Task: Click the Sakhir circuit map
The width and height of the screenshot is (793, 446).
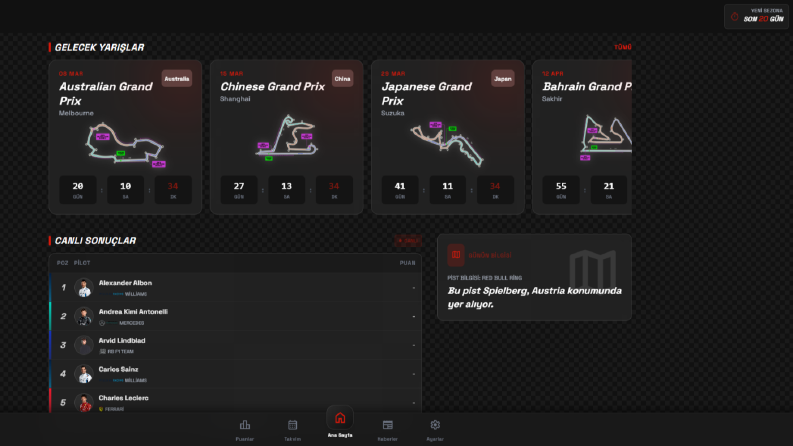Action: pyautogui.click(x=606, y=138)
